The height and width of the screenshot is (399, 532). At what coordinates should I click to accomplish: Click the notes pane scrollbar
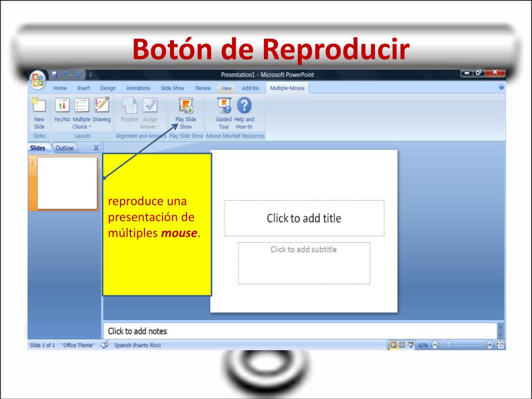tap(500, 331)
